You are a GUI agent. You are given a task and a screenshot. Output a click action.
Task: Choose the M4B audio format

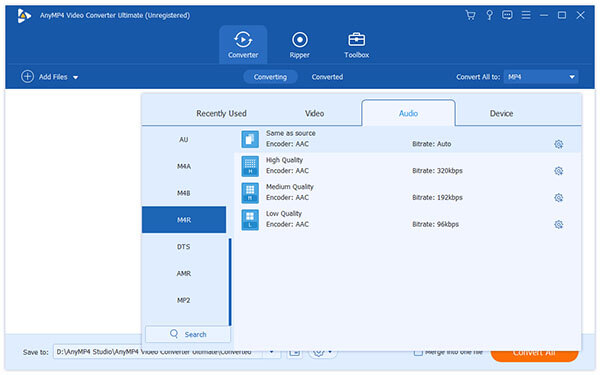tap(184, 193)
